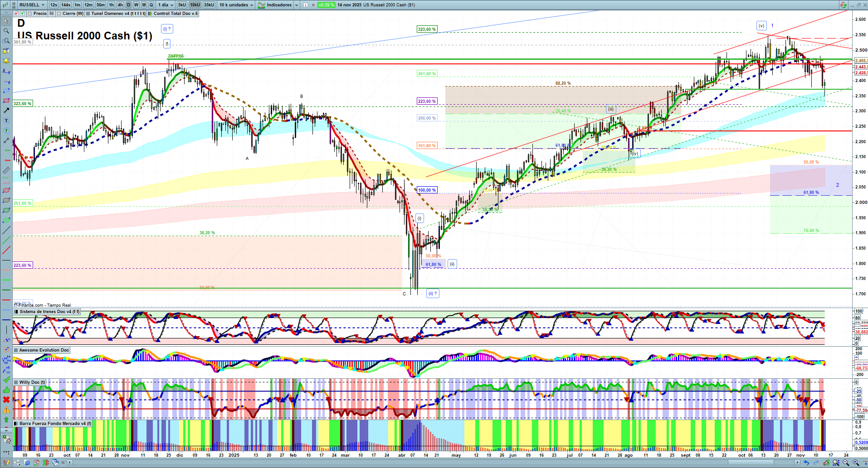The image size is (868, 468).
Task: Click the zoom out magnifier at bottom right
Action: [846, 463]
